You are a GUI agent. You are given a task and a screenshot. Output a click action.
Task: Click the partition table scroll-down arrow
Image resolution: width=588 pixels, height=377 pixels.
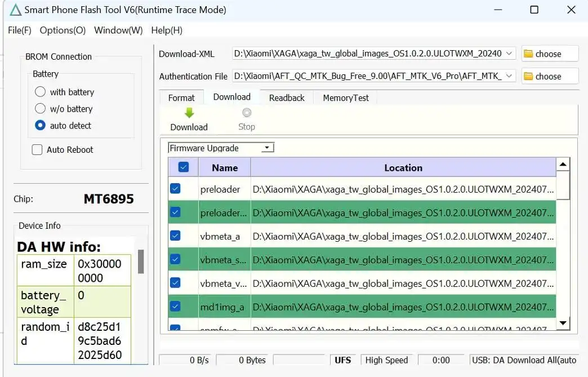pos(563,323)
